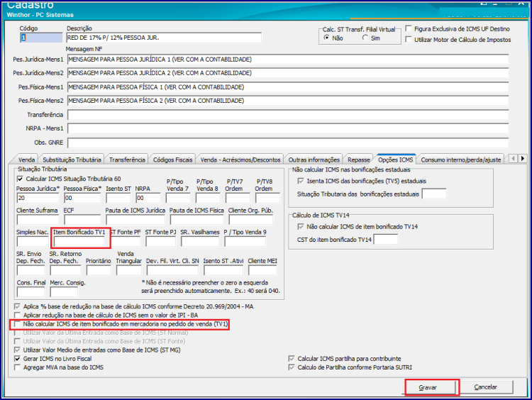Uncheck Gerar ICMS no Livro Fiscal
This screenshot has width=532, height=400.
[17, 359]
